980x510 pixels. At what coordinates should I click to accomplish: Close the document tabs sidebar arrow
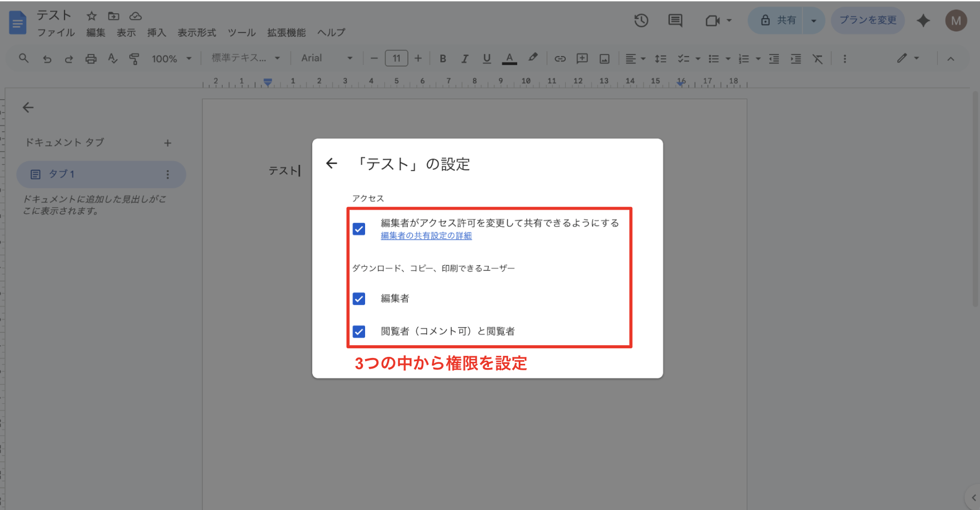tap(28, 107)
